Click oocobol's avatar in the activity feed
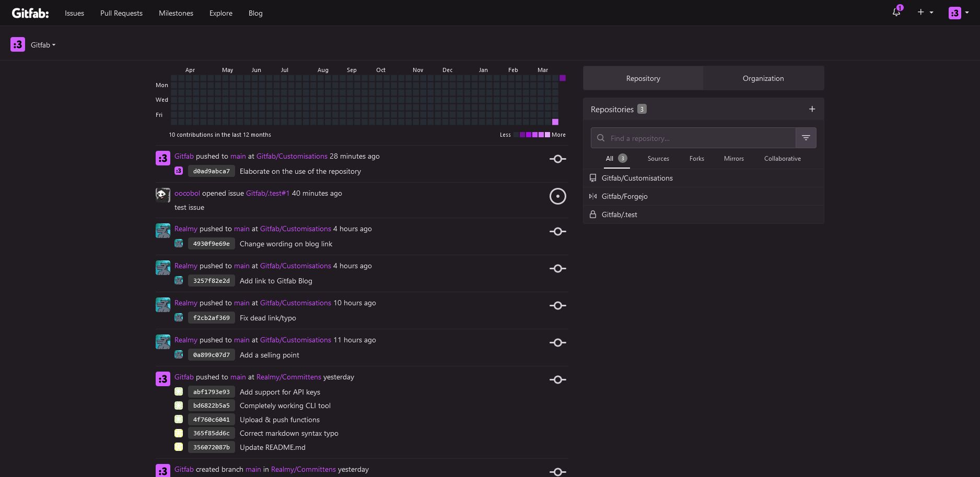The height and width of the screenshot is (477, 980). (x=162, y=195)
